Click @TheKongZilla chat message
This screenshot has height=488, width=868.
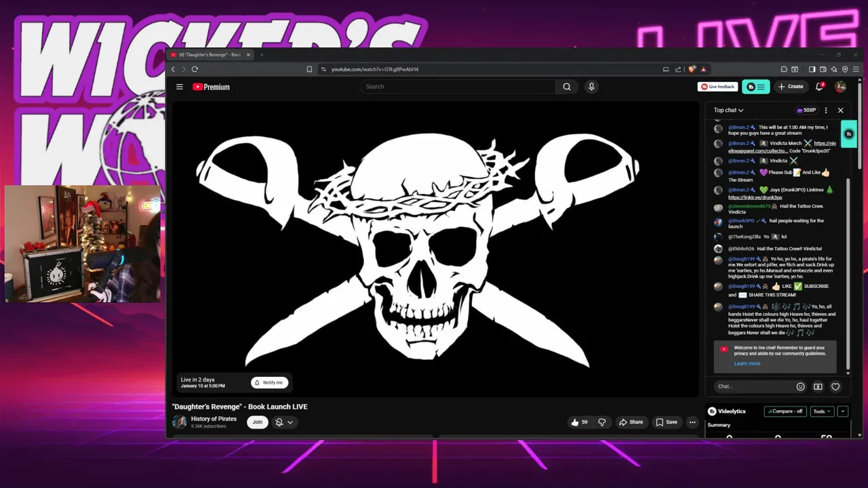click(757, 237)
